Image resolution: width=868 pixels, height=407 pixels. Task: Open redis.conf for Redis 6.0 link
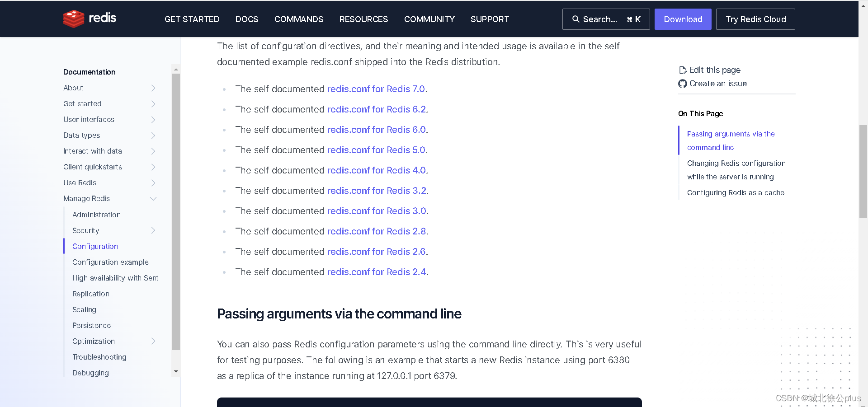pyautogui.click(x=377, y=130)
